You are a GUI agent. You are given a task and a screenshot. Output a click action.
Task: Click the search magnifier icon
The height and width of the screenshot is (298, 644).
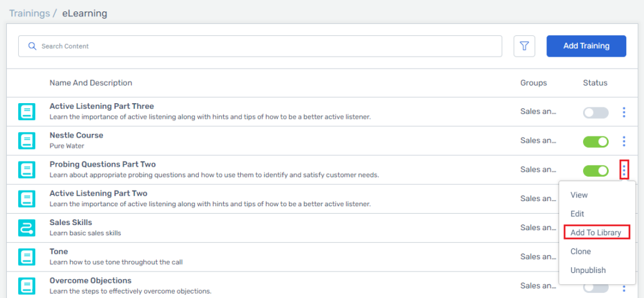32,46
